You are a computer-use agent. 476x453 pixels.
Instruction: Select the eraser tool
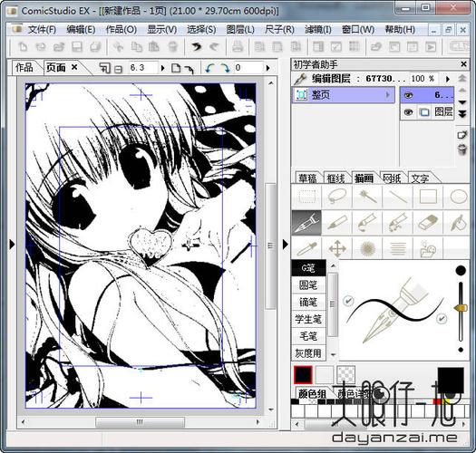428,223
